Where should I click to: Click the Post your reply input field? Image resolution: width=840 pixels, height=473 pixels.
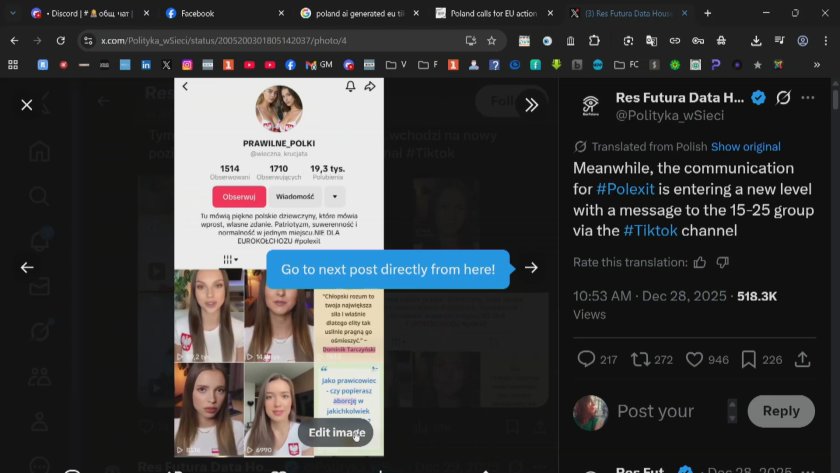click(x=655, y=411)
